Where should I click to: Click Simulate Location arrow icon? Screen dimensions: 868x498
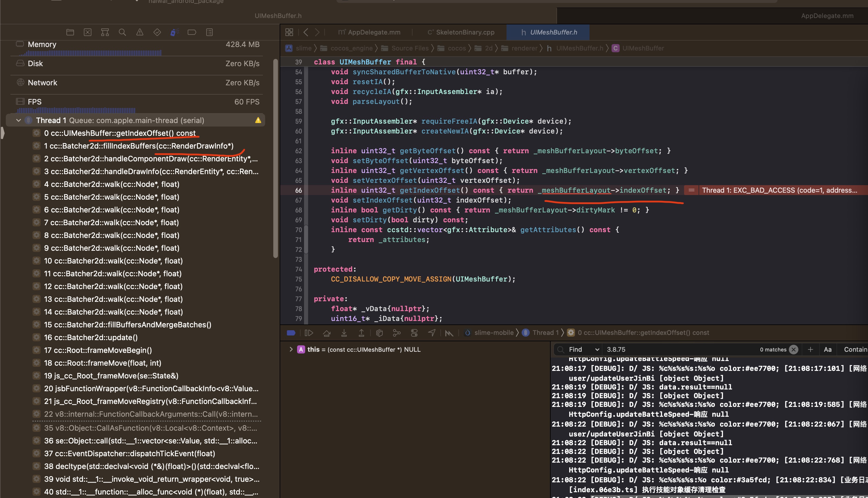pos(432,333)
